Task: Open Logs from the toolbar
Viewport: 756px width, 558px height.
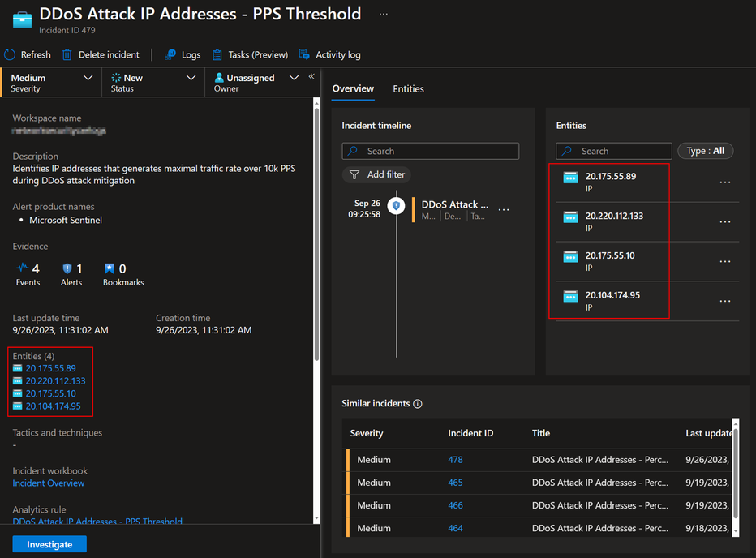Action: tap(183, 55)
